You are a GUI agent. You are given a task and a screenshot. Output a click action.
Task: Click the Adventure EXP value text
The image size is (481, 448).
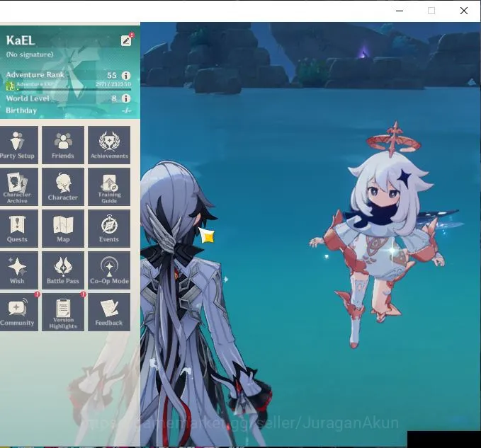113,84
